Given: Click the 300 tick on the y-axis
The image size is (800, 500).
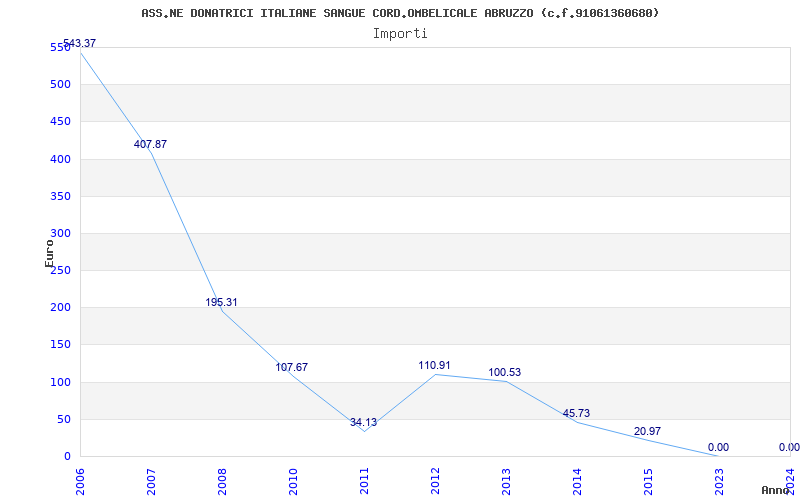Looking at the screenshot, I should [x=60, y=234].
